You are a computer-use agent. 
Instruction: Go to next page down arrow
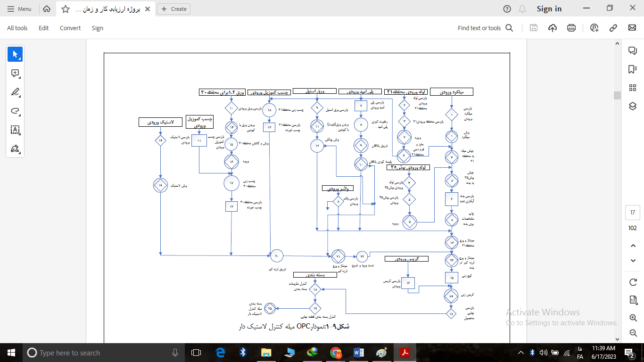[633, 261]
